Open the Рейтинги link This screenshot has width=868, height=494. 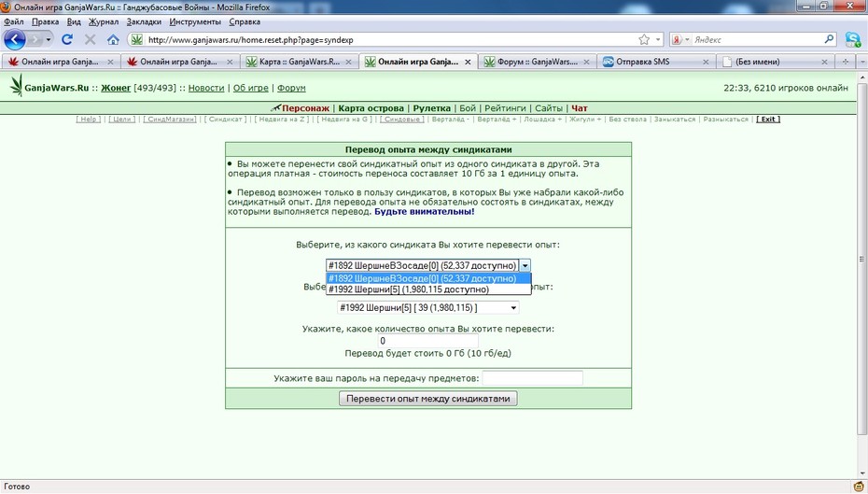pyautogui.click(x=505, y=108)
